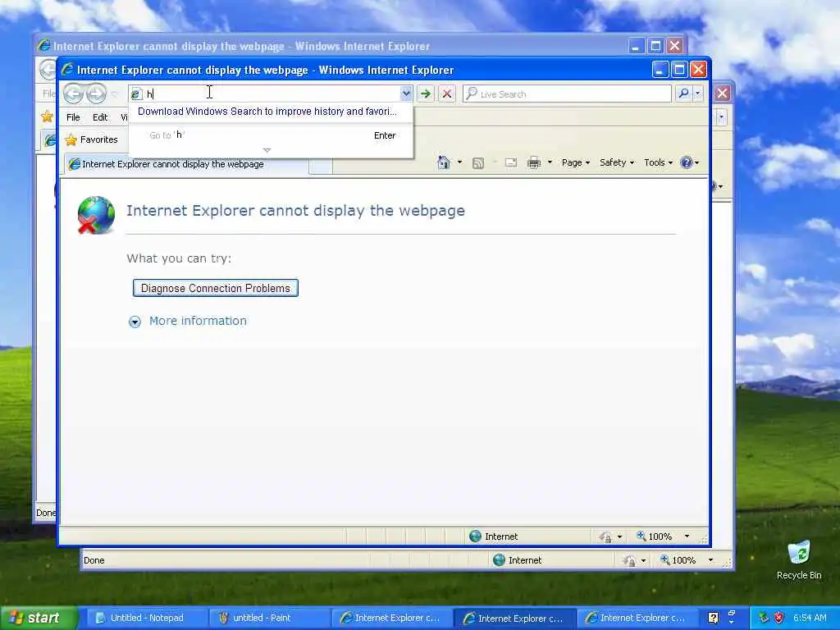Click 'Download Windows Search to improve history' suggestion
The image size is (840, 630).
point(267,112)
